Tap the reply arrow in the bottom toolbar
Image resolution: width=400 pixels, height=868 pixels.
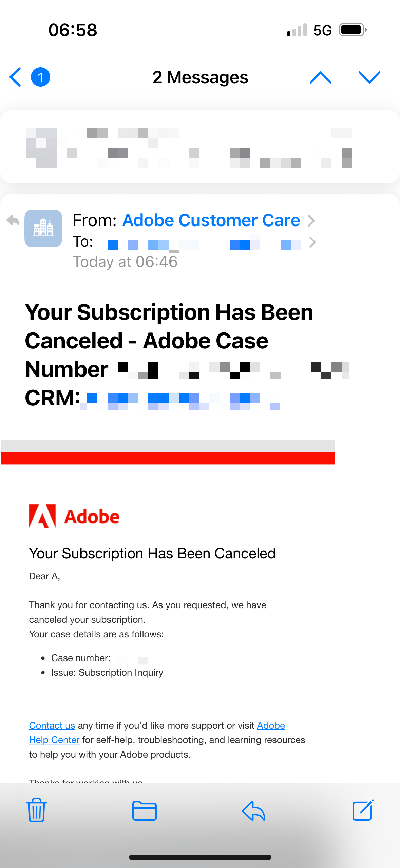coord(253,811)
